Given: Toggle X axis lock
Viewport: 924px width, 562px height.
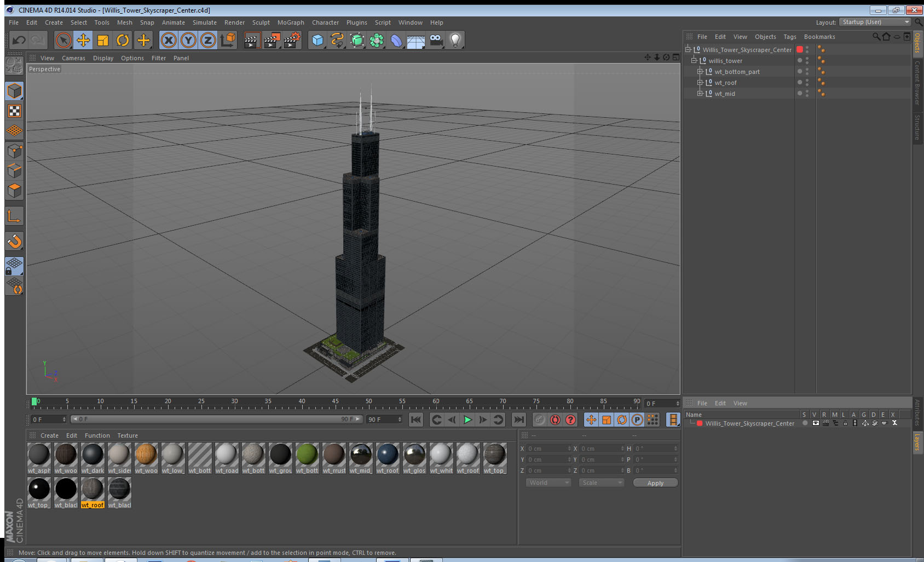Looking at the screenshot, I should (x=169, y=40).
